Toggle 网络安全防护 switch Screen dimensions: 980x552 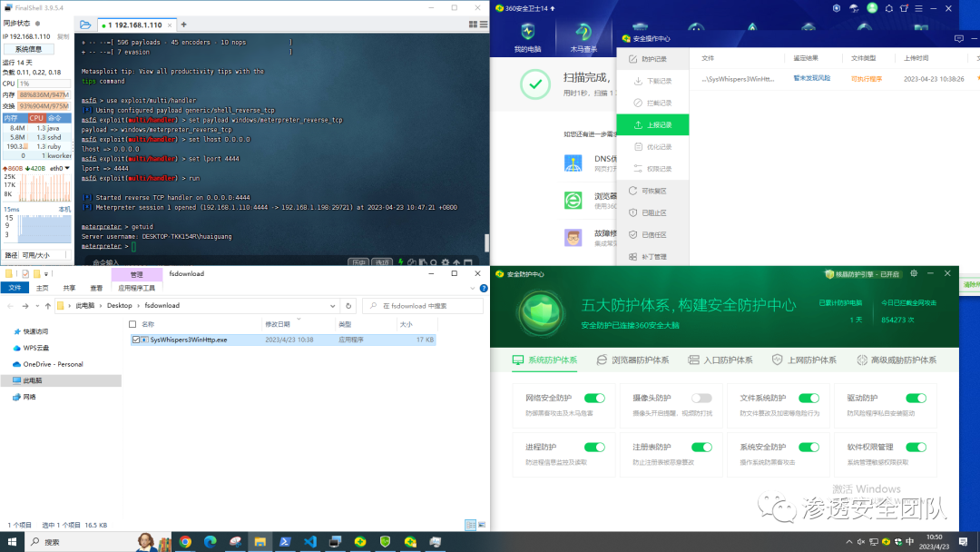(x=594, y=399)
